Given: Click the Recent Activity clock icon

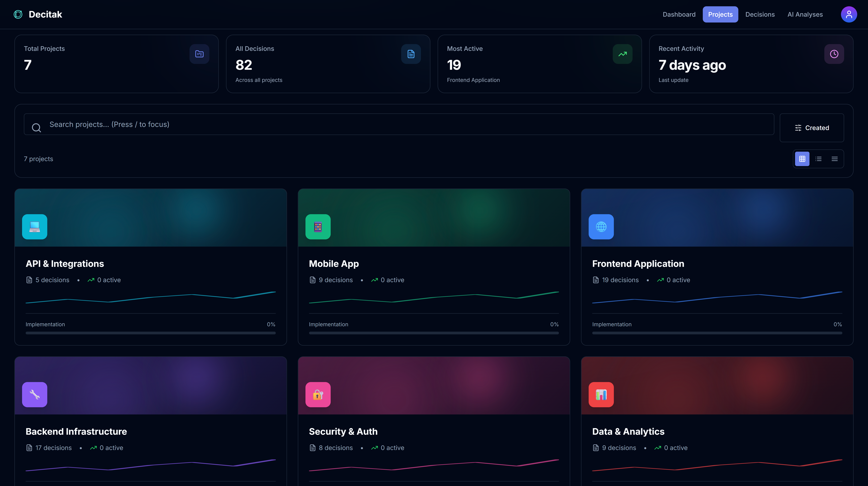Looking at the screenshot, I should 834,54.
